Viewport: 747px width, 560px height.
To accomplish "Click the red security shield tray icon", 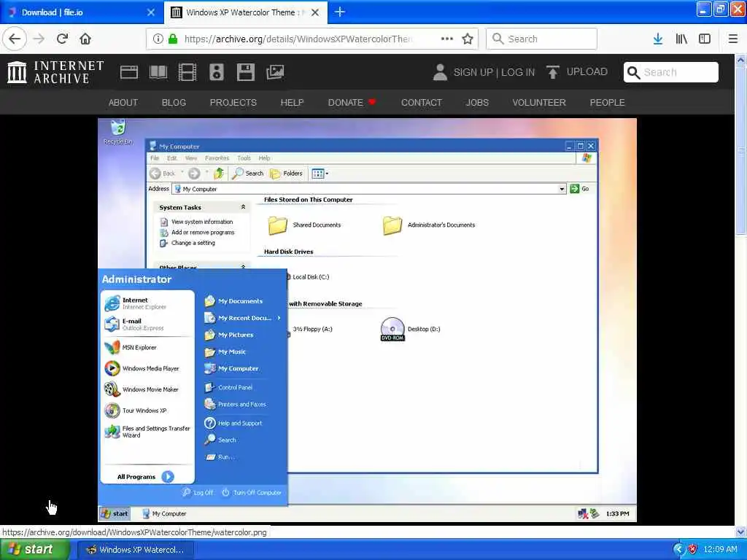I will tap(693, 550).
